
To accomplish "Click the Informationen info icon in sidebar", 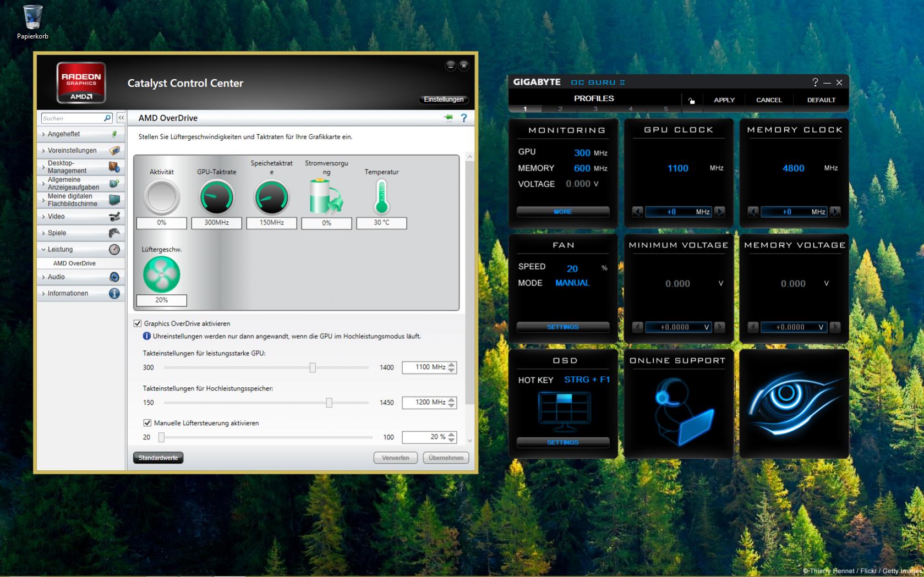I will [x=114, y=294].
